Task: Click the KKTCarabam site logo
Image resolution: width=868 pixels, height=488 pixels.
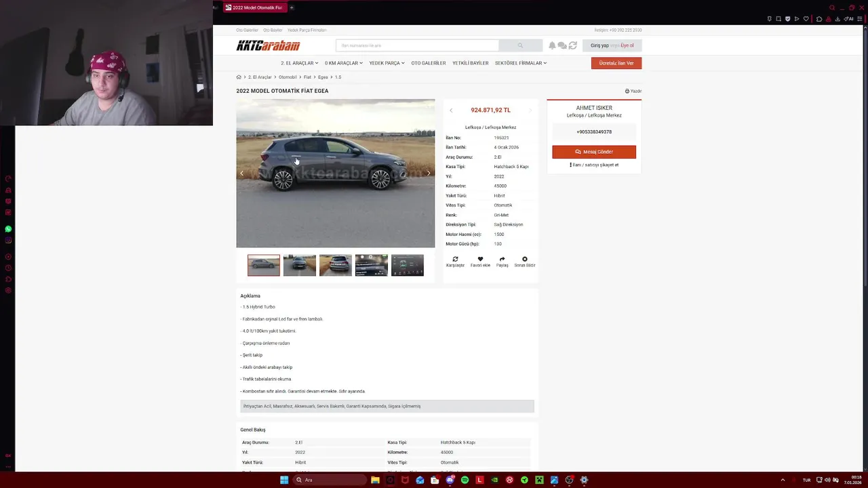Action: pos(268,45)
